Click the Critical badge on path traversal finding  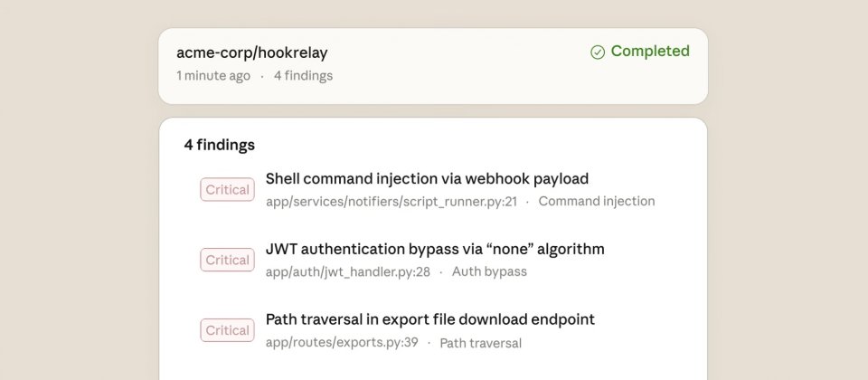point(227,331)
